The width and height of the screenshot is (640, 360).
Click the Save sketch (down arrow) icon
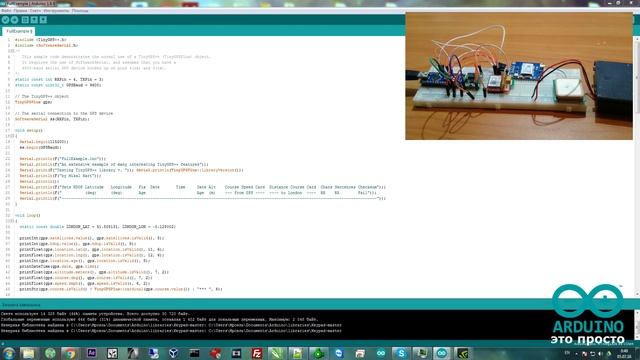coord(43,20)
